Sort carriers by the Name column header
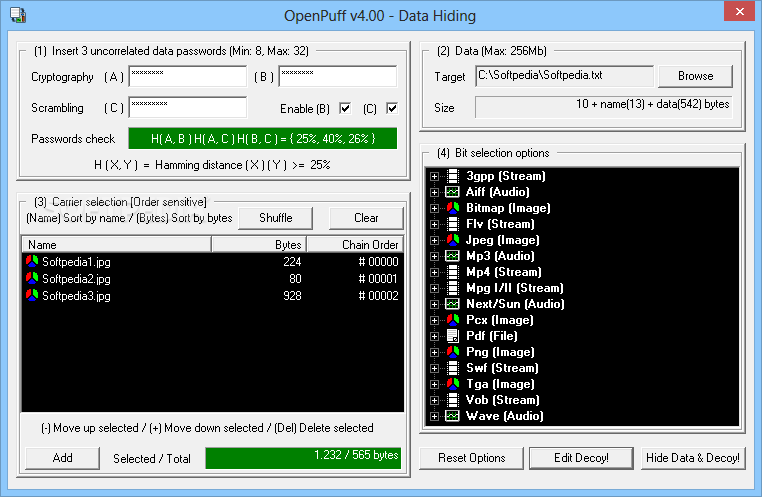The width and height of the screenshot is (762, 497). (x=116, y=244)
